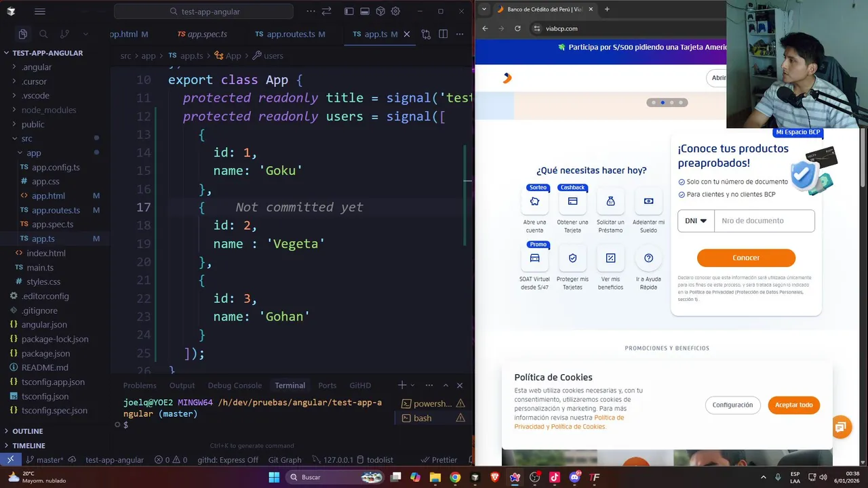
Task: Open a new browser tab
Action: click(607, 9)
